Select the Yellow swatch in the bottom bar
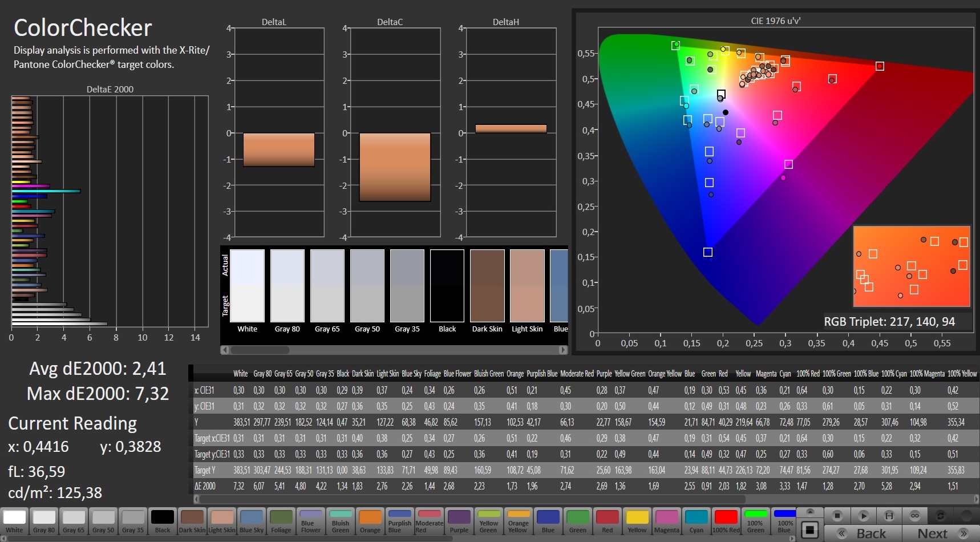980x542 pixels. (637, 521)
